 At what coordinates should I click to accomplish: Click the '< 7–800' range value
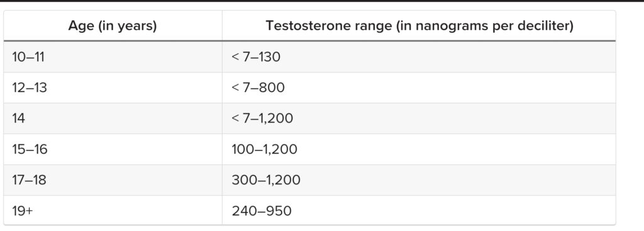click(258, 87)
